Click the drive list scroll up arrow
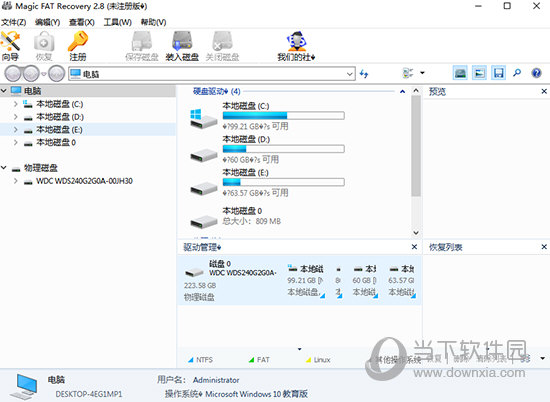Image resolution: width=550 pixels, height=402 pixels. pos(416,91)
